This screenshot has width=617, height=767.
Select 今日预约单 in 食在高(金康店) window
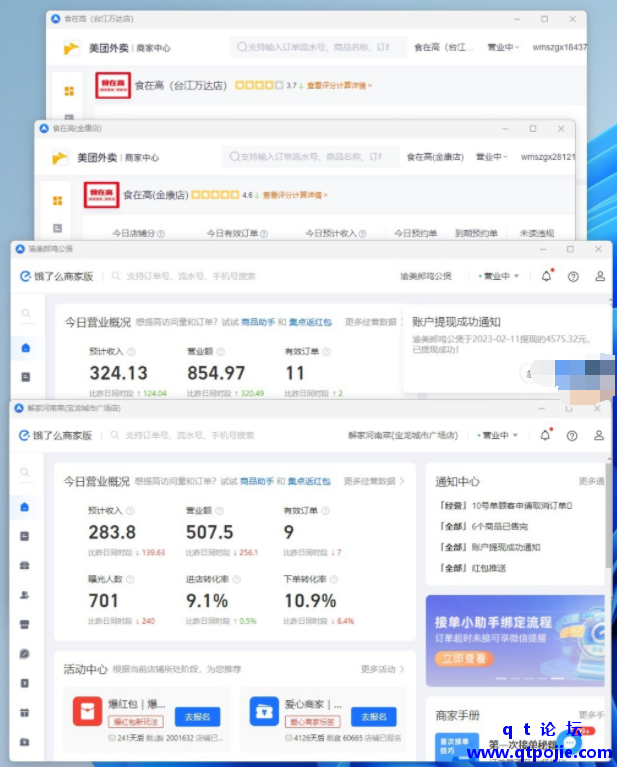point(415,233)
